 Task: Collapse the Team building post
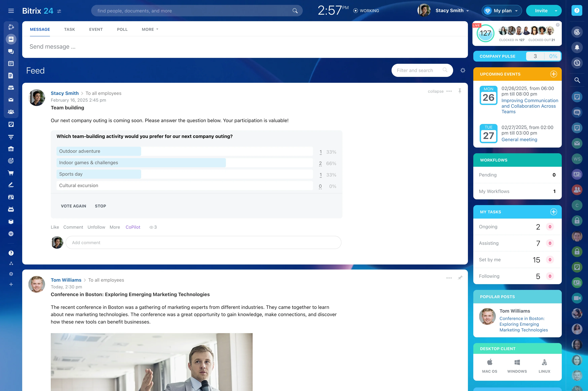pos(435,91)
